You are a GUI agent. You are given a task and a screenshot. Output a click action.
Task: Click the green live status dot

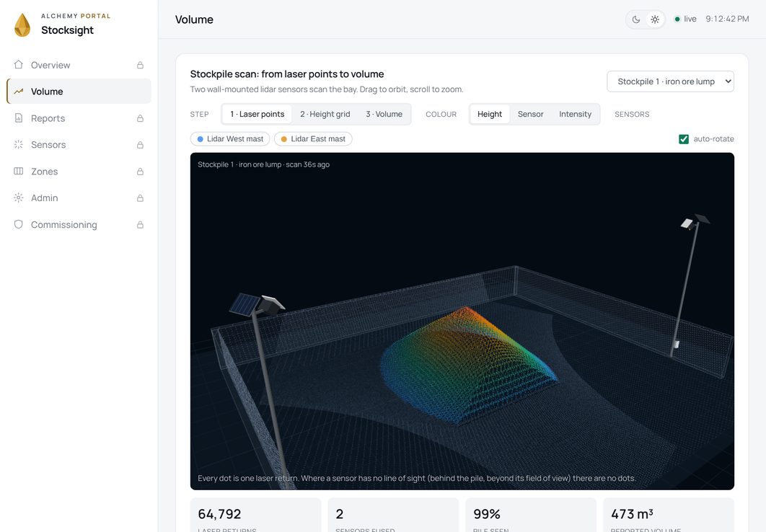click(x=677, y=19)
